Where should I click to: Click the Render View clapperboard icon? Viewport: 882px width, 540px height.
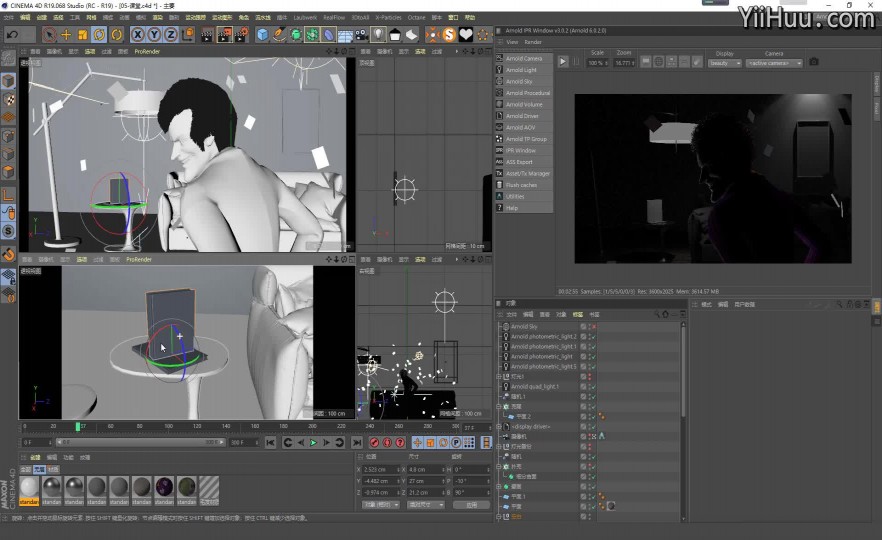[x=208, y=35]
